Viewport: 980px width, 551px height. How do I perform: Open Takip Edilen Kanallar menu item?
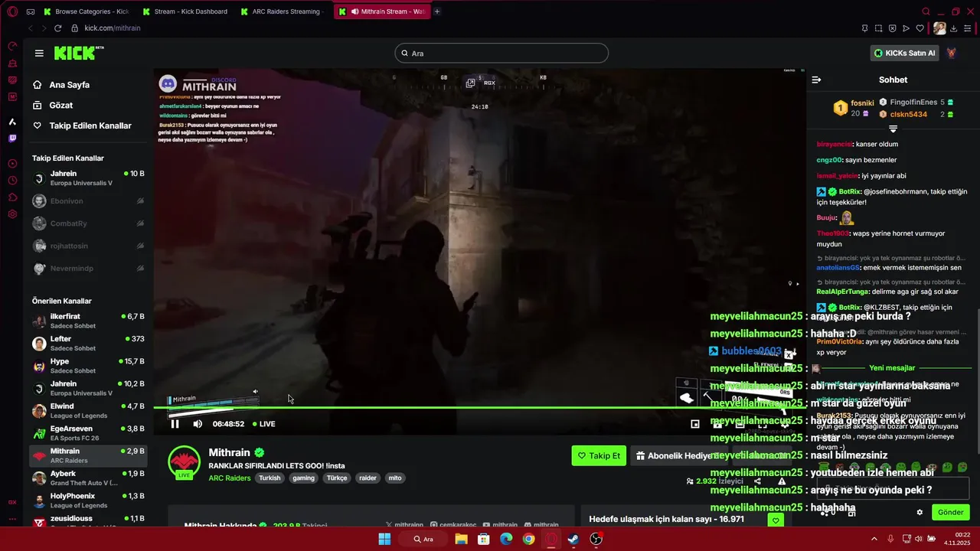(90, 126)
